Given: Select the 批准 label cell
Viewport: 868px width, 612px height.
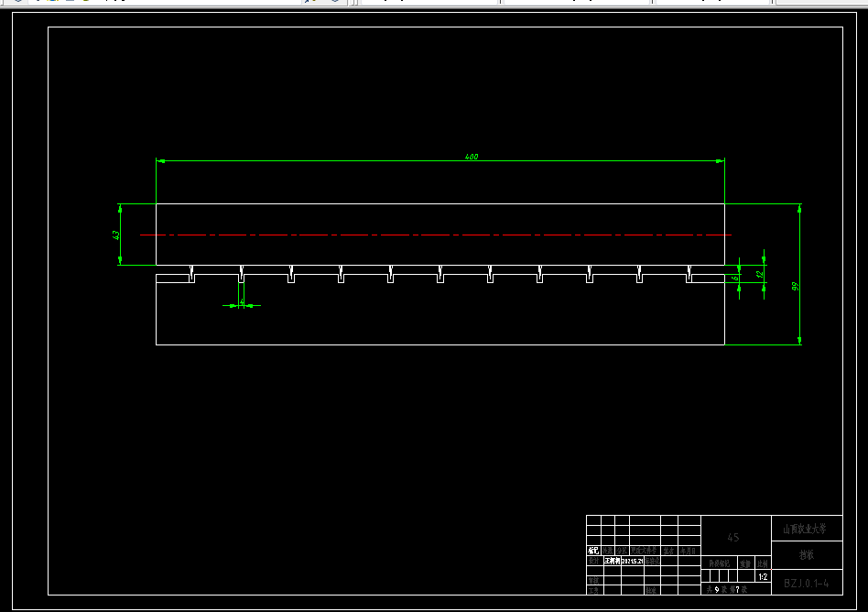Looking at the screenshot, I should pos(652,590).
